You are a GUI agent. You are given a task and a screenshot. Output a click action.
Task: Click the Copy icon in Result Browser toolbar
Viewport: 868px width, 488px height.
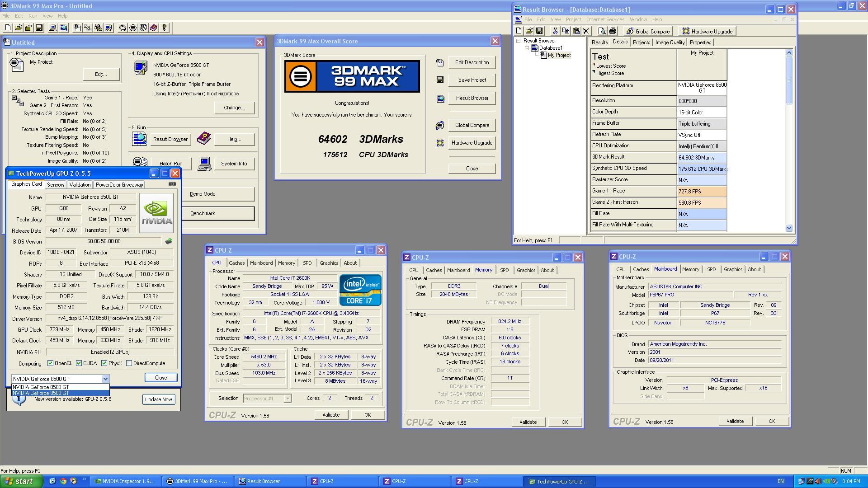(x=566, y=31)
